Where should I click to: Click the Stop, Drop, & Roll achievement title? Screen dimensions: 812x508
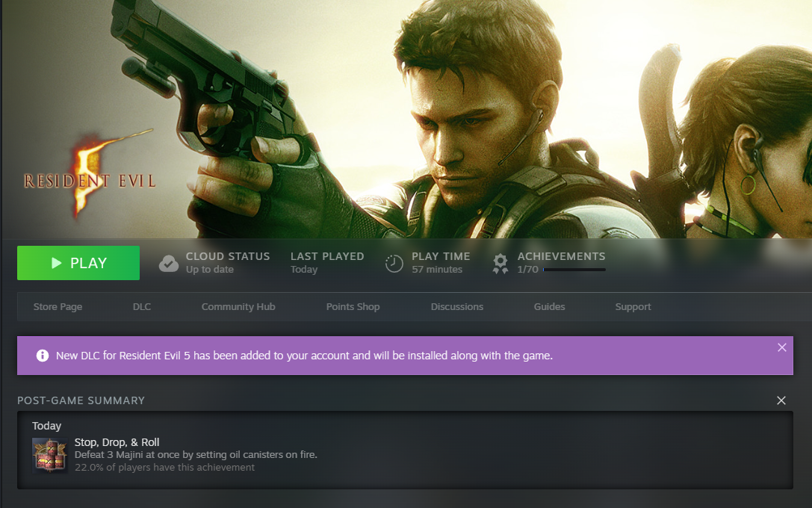tap(117, 442)
